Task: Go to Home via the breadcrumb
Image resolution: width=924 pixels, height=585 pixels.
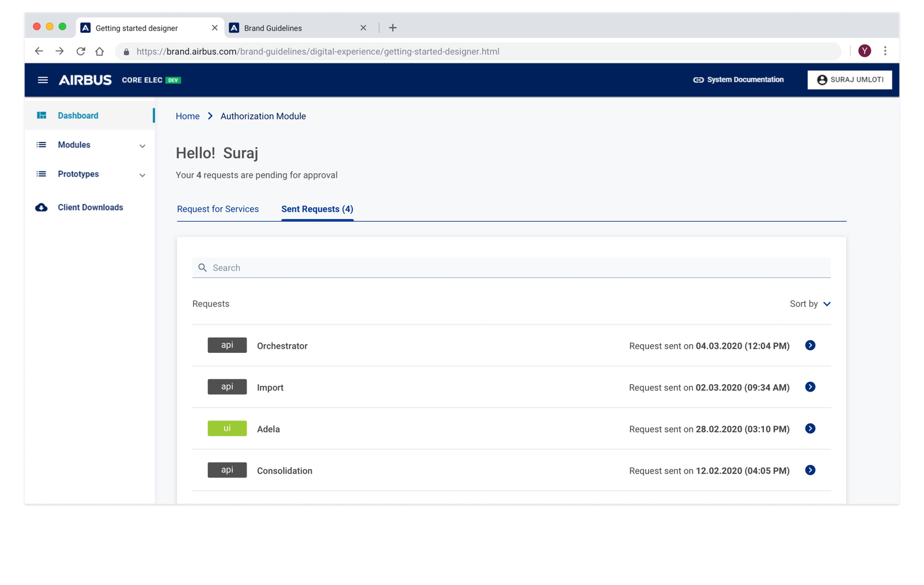Action: (x=188, y=116)
